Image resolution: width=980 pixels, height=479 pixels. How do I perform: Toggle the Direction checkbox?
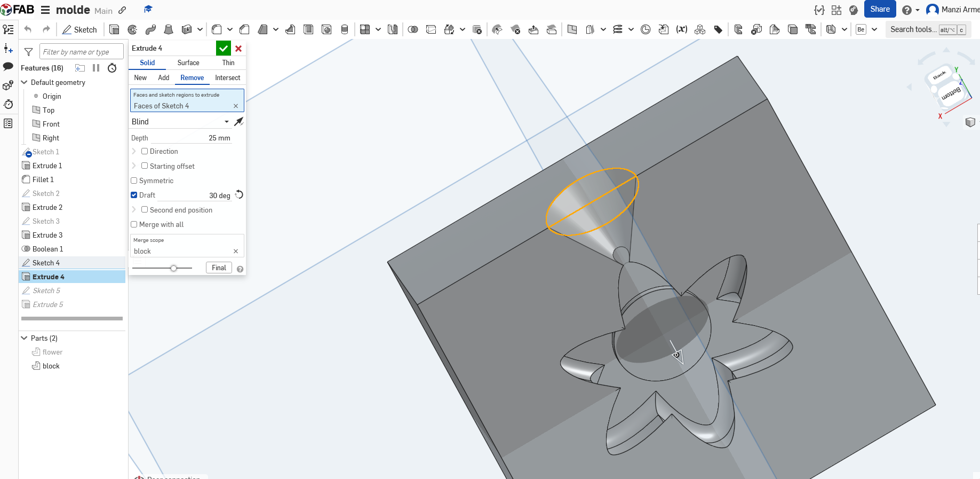pos(145,151)
